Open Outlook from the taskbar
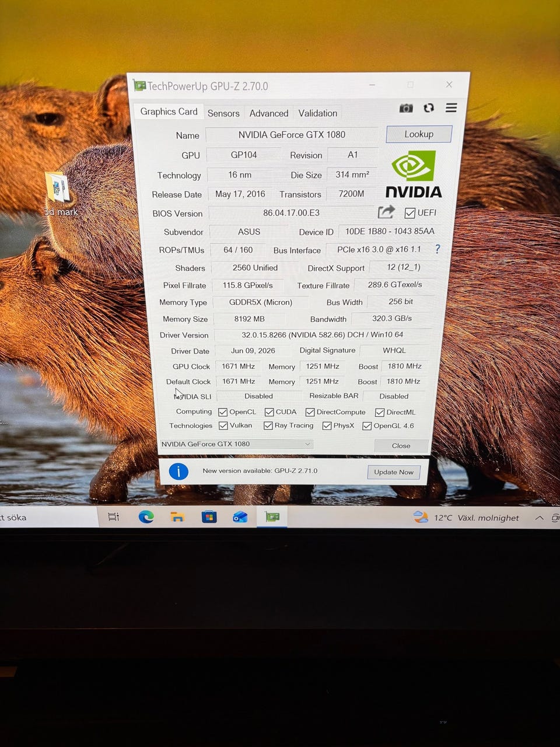 tap(240, 516)
